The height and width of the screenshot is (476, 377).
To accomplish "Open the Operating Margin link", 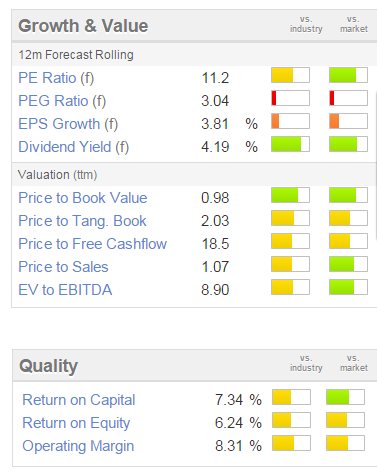I will [78, 446].
